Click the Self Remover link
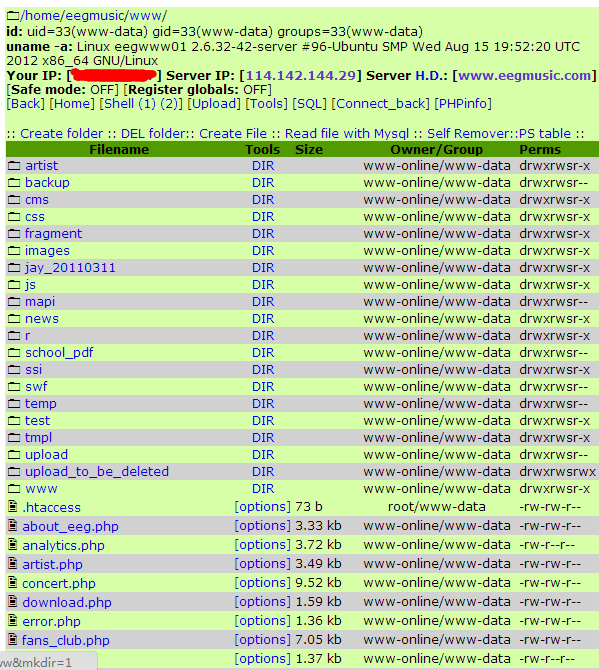This screenshot has height=670, width=599. click(469, 134)
